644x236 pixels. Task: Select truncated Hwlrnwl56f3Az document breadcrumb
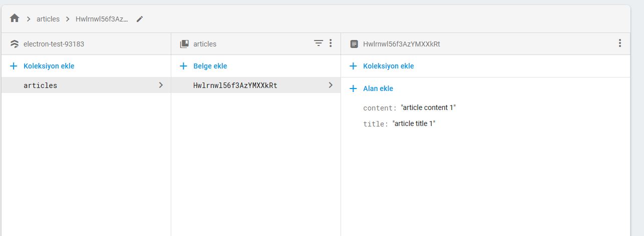pos(102,19)
